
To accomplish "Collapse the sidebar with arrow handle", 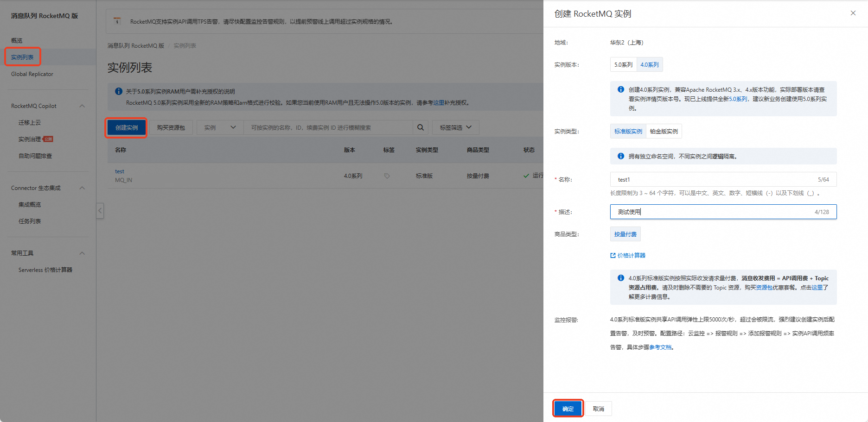I will point(100,211).
